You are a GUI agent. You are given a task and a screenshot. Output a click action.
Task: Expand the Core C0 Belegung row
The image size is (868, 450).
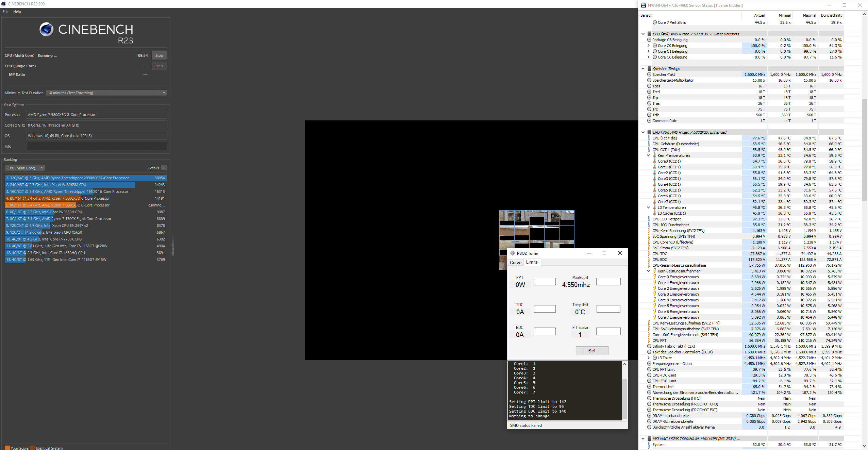[648, 46]
